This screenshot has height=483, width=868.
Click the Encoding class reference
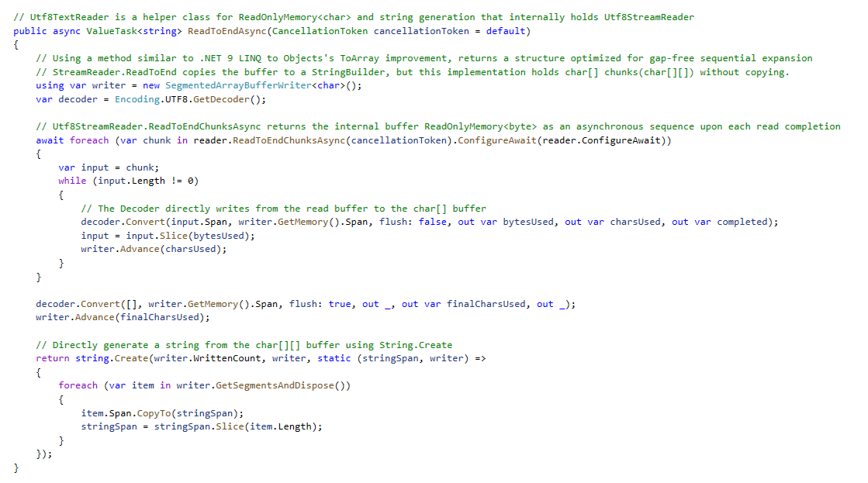click(x=137, y=99)
